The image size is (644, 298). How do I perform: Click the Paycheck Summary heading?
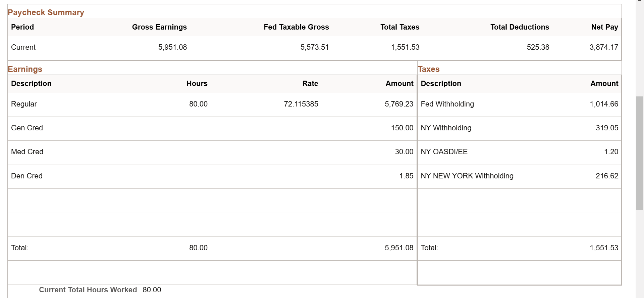click(46, 12)
